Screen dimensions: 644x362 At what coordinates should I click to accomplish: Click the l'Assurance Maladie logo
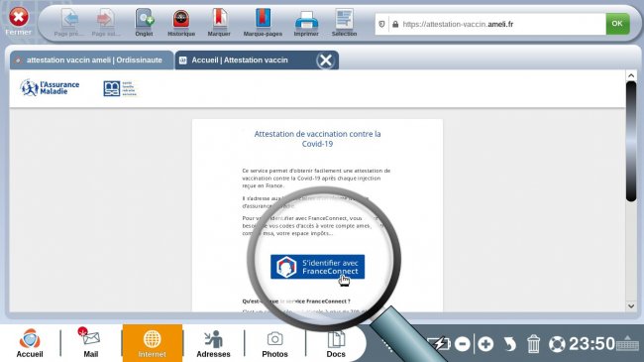click(x=50, y=87)
